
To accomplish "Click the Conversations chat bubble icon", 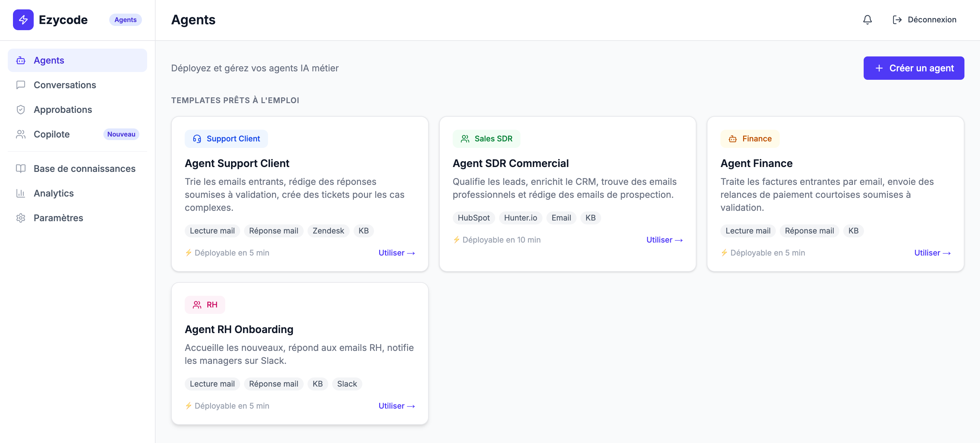I will [20, 85].
